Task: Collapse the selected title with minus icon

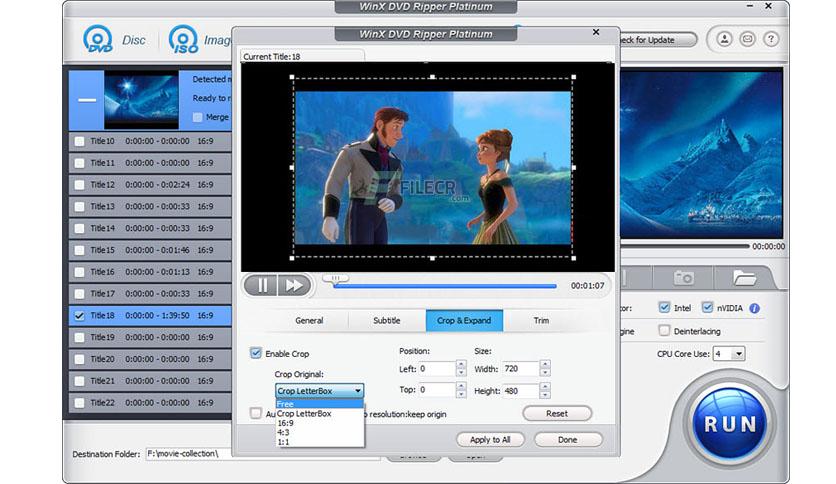Action: pos(87,100)
